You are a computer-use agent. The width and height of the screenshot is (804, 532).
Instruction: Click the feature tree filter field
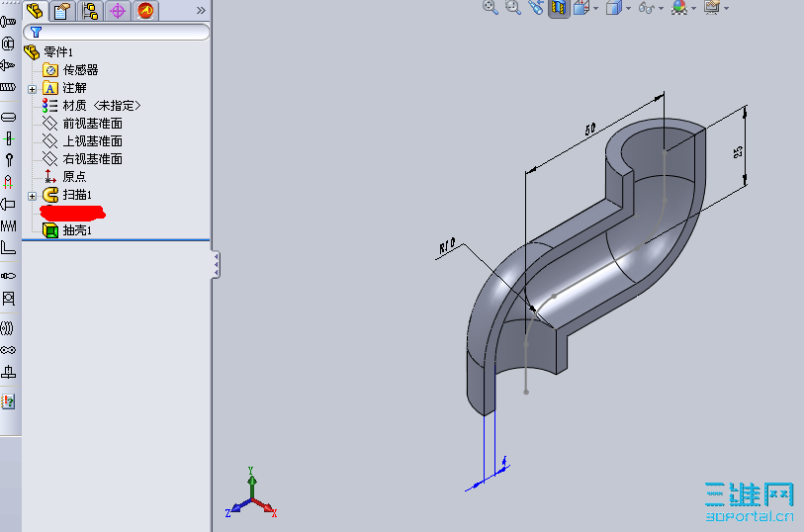117,33
